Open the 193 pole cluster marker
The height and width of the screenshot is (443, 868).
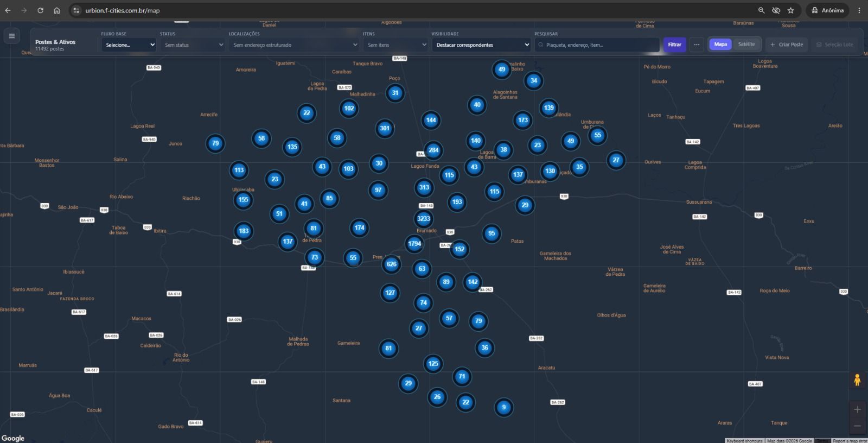pos(457,202)
